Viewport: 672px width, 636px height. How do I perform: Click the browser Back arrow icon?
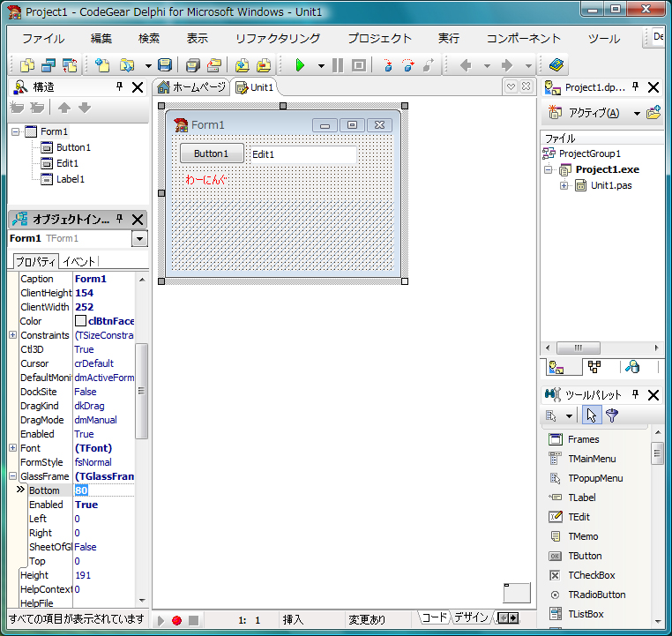pyautogui.click(x=466, y=65)
